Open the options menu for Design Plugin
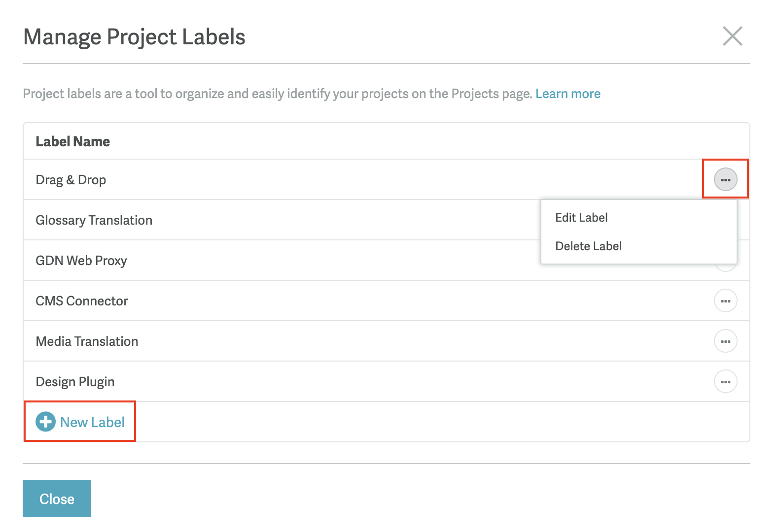The height and width of the screenshot is (532, 779). pyautogui.click(x=725, y=381)
